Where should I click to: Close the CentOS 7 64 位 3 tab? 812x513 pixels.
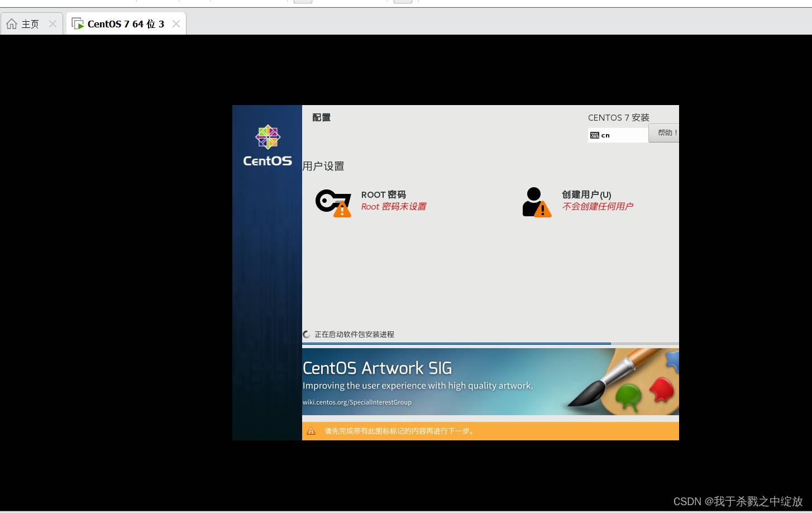click(176, 24)
